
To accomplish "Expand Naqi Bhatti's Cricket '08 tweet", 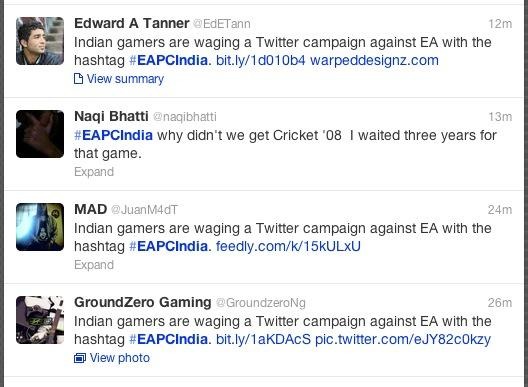I will 94,172.
